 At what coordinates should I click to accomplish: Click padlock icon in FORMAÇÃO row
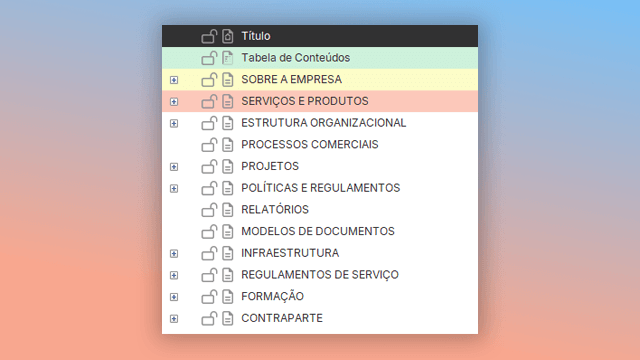(x=209, y=296)
